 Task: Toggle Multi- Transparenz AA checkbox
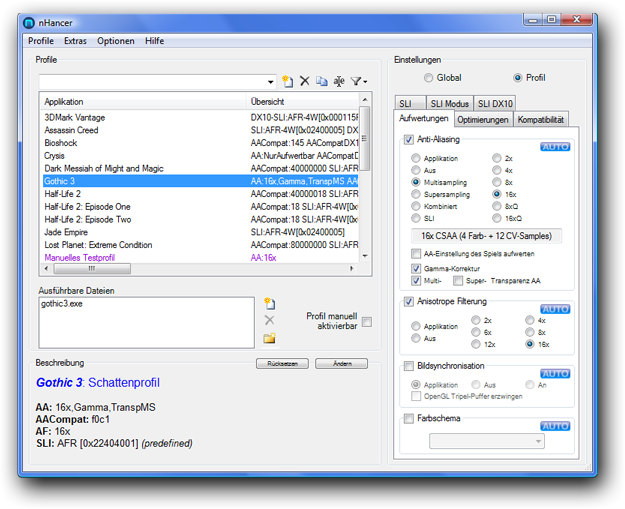[416, 281]
